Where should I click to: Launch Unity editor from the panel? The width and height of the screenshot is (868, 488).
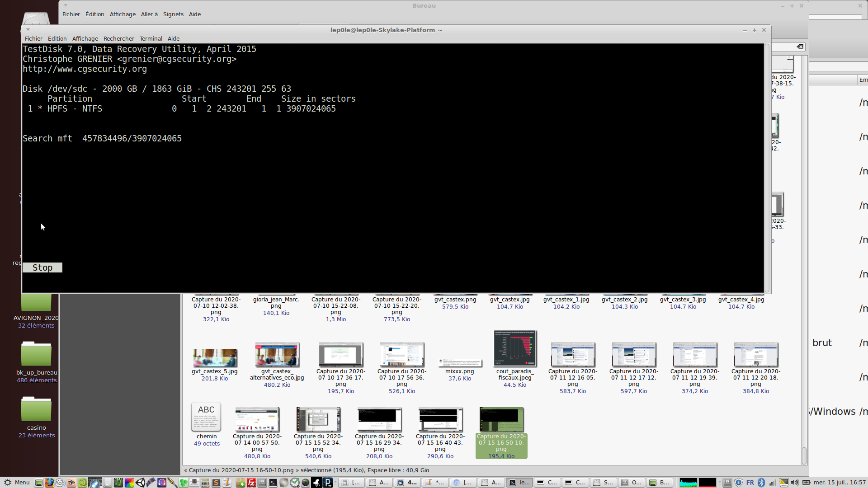pyautogui.click(x=140, y=483)
